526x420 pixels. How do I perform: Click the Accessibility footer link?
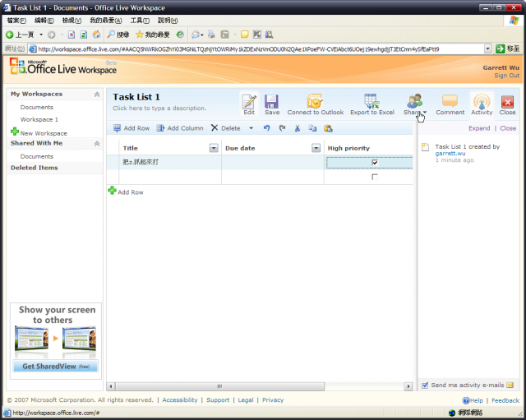pyautogui.click(x=180, y=400)
